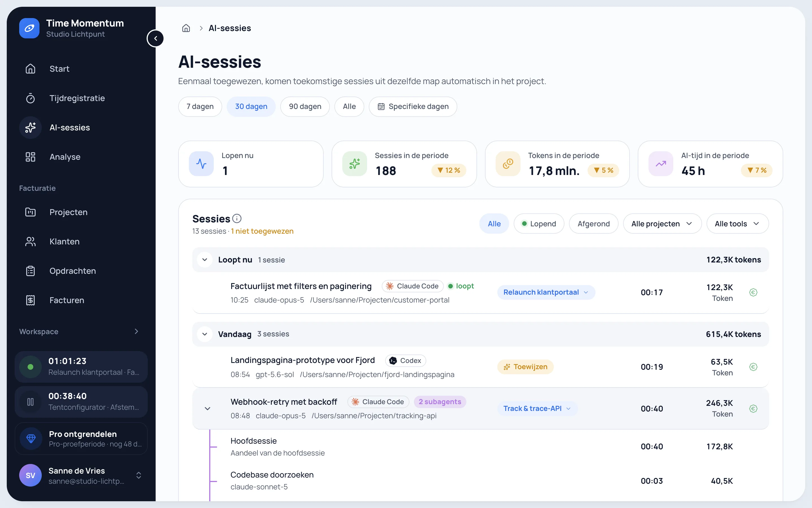812x508 pixels.
Task: Click the Pro ontgrendelen banner
Action: point(81,439)
